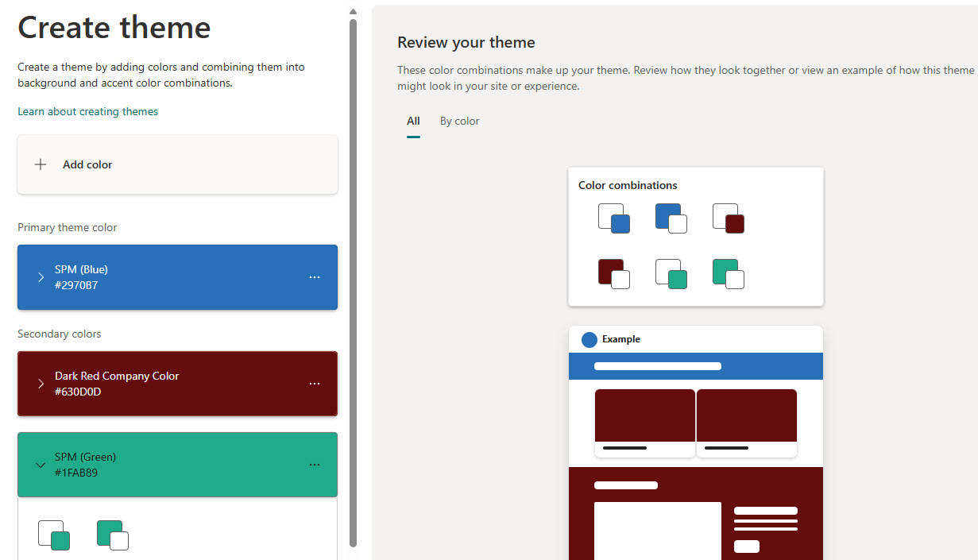Select white background with blue accent combination
The height and width of the screenshot is (560, 978).
(614, 218)
